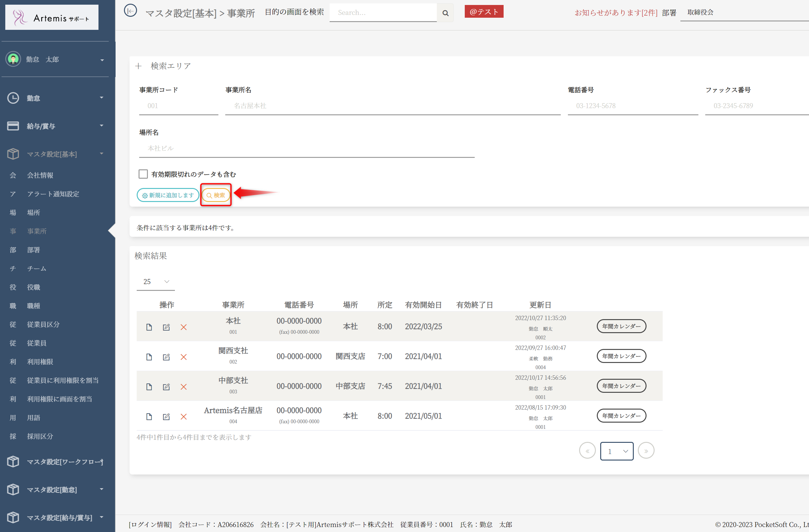Click the user avatar for 勤怠 太郎
The height and width of the screenshot is (532, 809).
(x=13, y=59)
